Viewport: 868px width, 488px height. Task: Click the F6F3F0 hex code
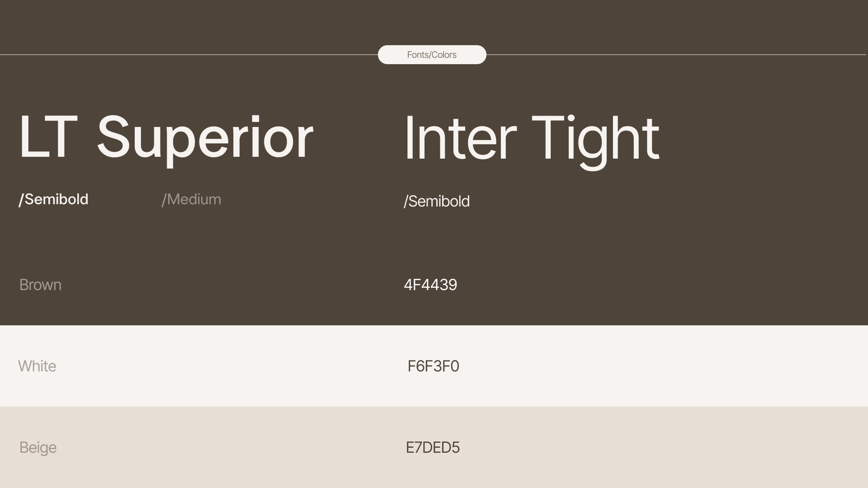pyautogui.click(x=433, y=366)
